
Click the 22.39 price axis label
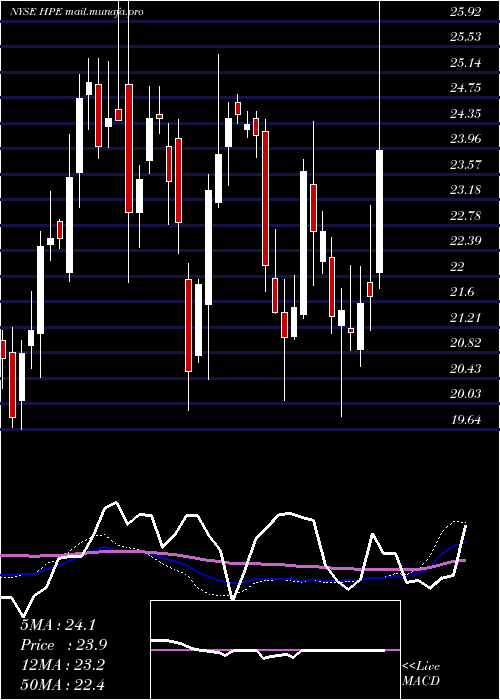(466, 241)
